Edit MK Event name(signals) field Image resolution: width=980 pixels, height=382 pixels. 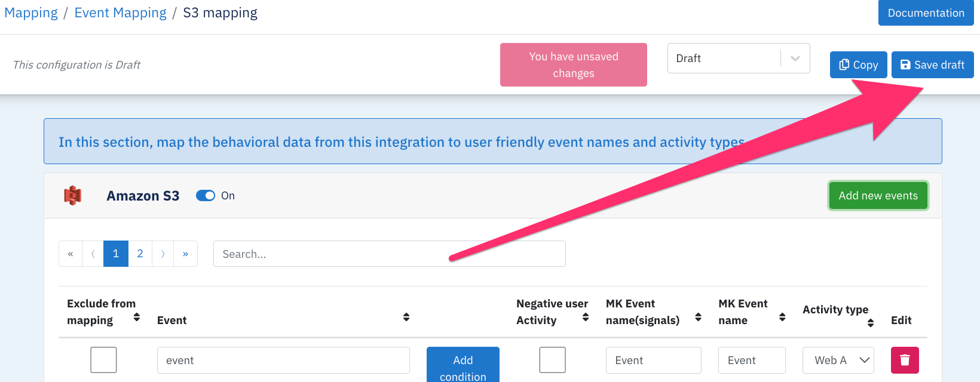point(653,360)
